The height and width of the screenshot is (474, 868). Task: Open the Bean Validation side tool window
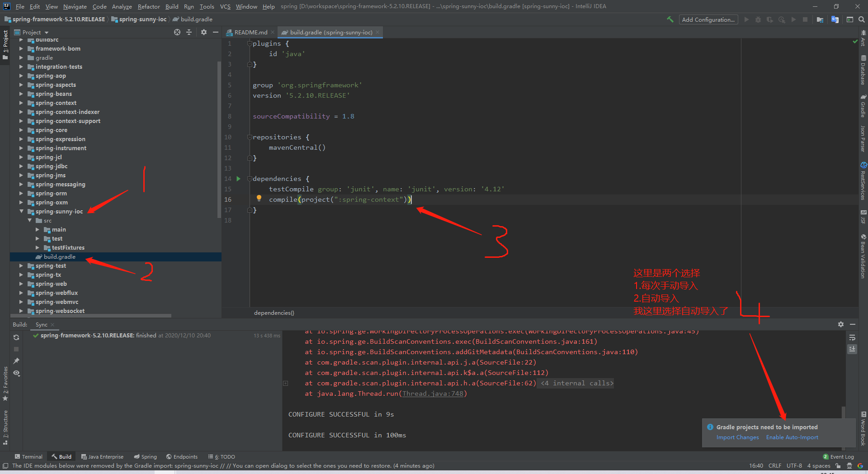click(x=863, y=256)
